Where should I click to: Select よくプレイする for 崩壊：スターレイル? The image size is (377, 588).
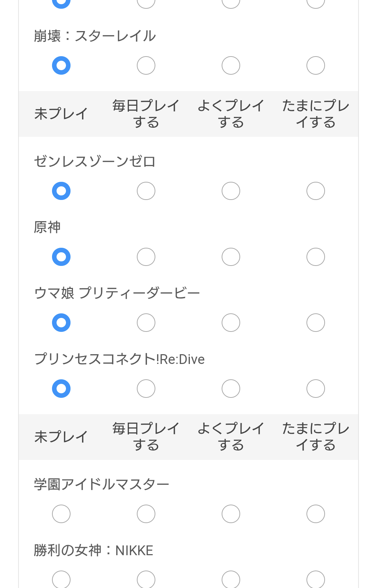point(231,65)
